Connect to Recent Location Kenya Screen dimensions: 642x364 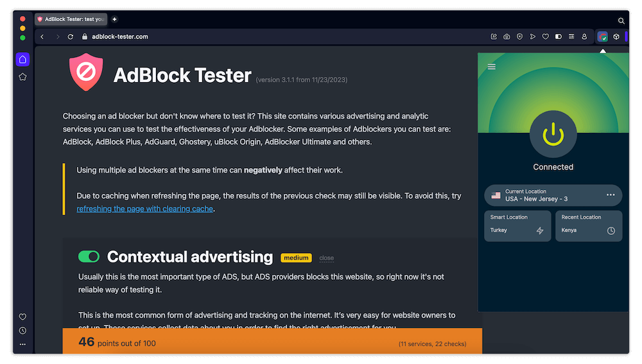(589, 226)
